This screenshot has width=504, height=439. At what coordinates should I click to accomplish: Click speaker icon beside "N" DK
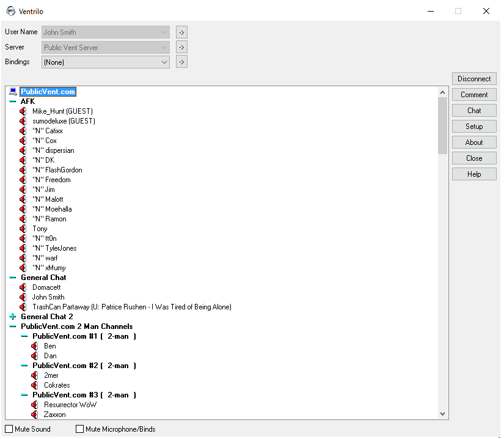point(23,160)
